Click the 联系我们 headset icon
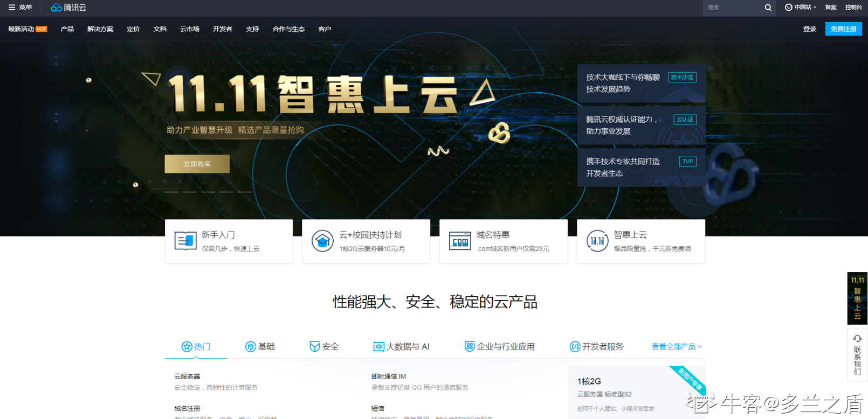868x419 pixels. (857, 338)
